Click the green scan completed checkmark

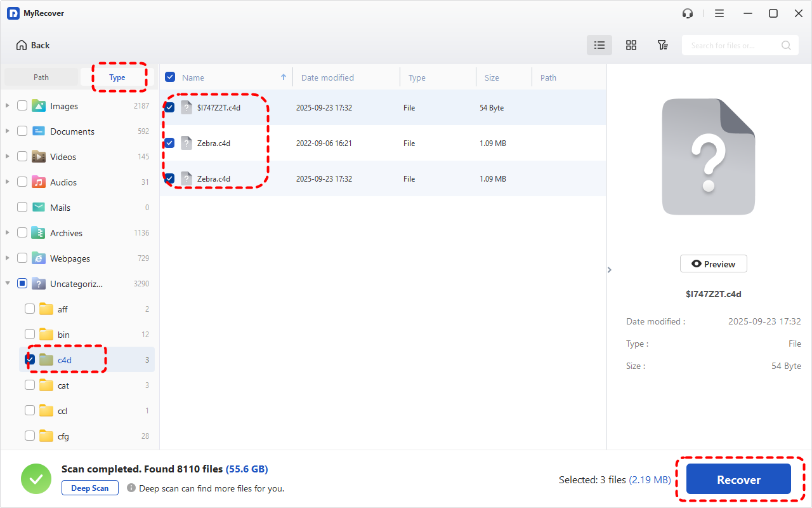pyautogui.click(x=36, y=479)
